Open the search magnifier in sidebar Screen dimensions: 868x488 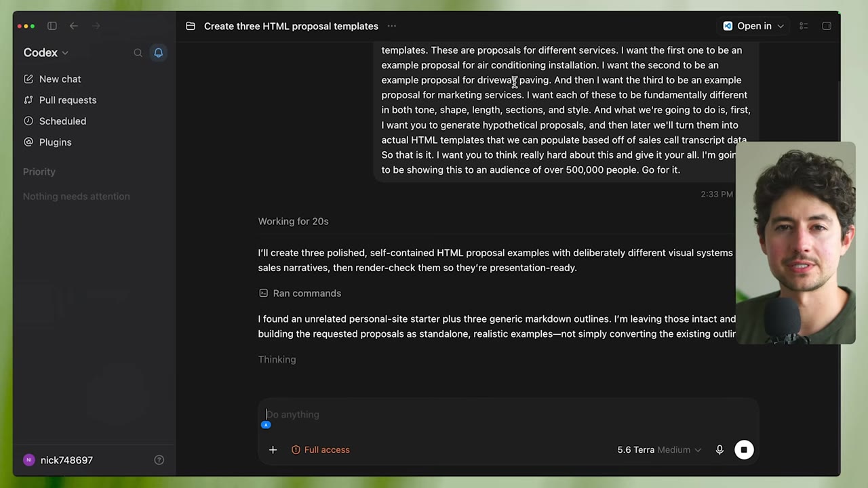click(138, 53)
